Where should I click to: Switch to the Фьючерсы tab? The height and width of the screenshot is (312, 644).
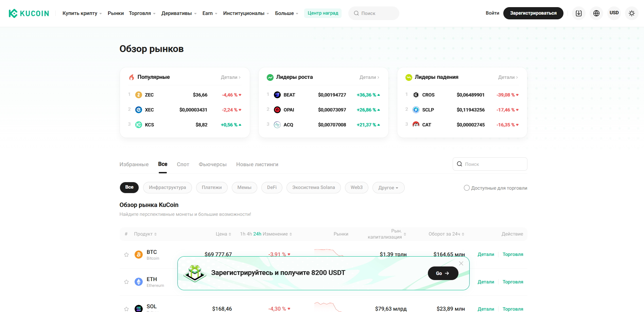pos(212,164)
